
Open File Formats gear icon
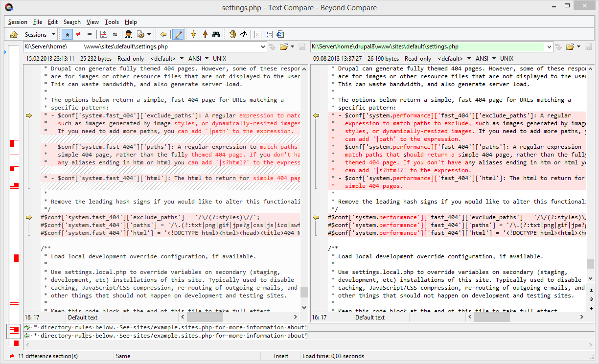pyautogui.click(x=141, y=34)
